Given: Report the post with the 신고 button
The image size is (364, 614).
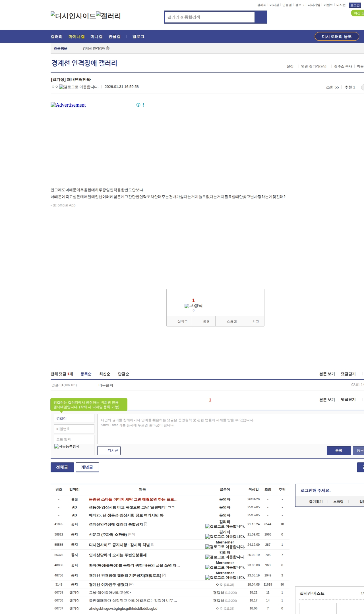Looking at the screenshot, I should 252,321.
